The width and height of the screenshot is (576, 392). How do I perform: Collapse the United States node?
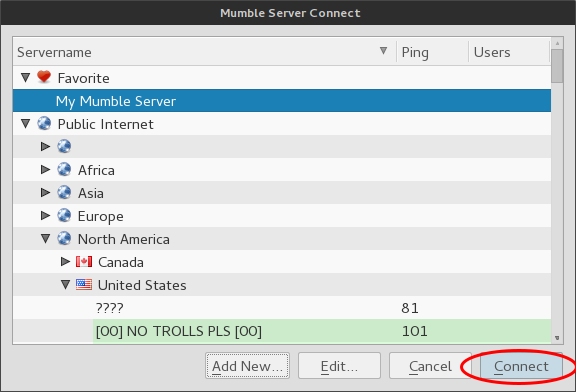point(65,285)
